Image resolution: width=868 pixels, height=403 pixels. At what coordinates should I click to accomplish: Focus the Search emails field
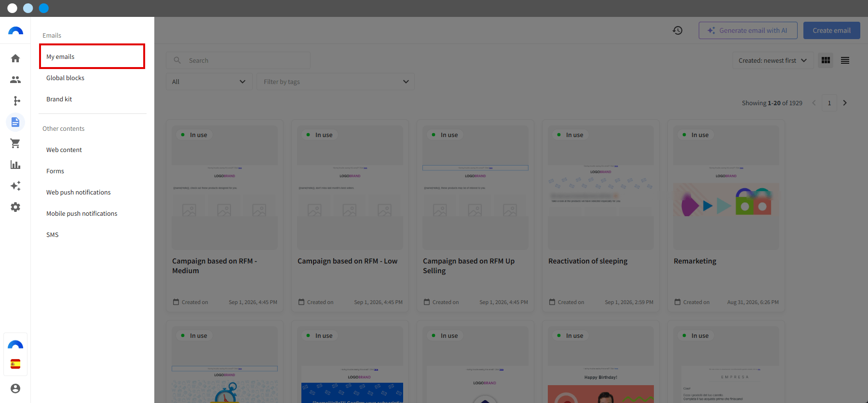238,60
